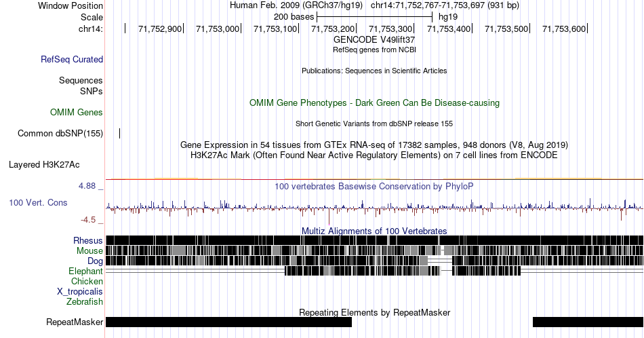Click the Common dbSNP(155) track label
Viewport: 644px width, 338px height.
click(x=60, y=133)
